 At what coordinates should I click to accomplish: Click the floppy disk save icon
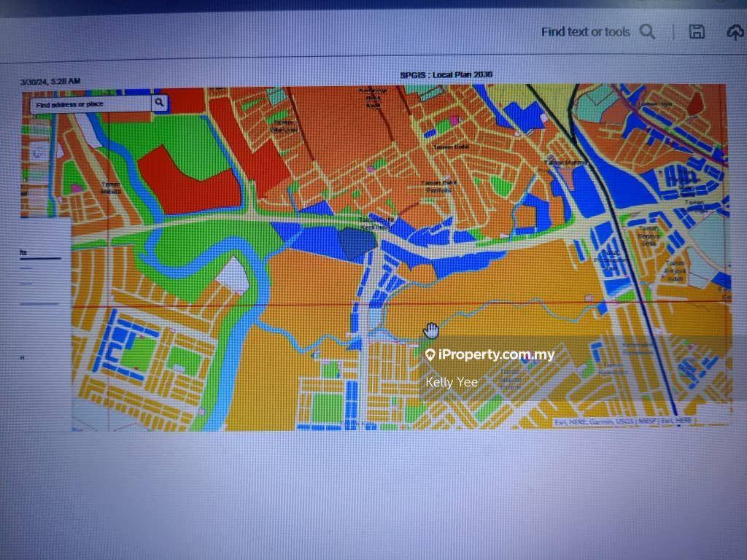pyautogui.click(x=697, y=31)
